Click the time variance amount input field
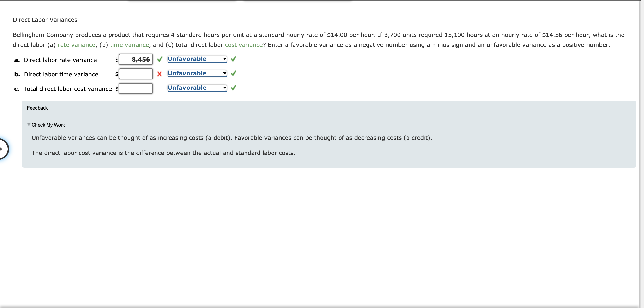Viewport: 644px width, 308px height. point(136,74)
